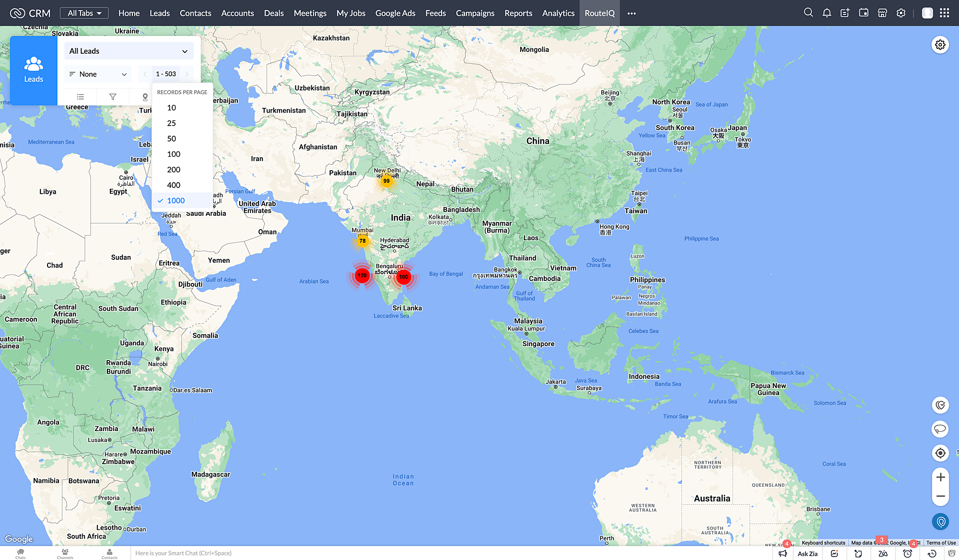Open reminders alarm clock icon
Image resolution: width=959 pixels, height=560 pixels.
click(x=907, y=553)
